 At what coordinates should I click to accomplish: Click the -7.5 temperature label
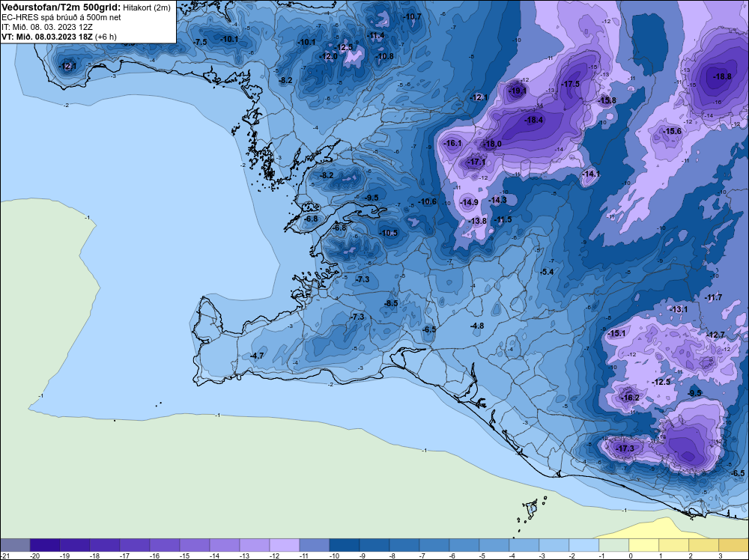pos(200,42)
